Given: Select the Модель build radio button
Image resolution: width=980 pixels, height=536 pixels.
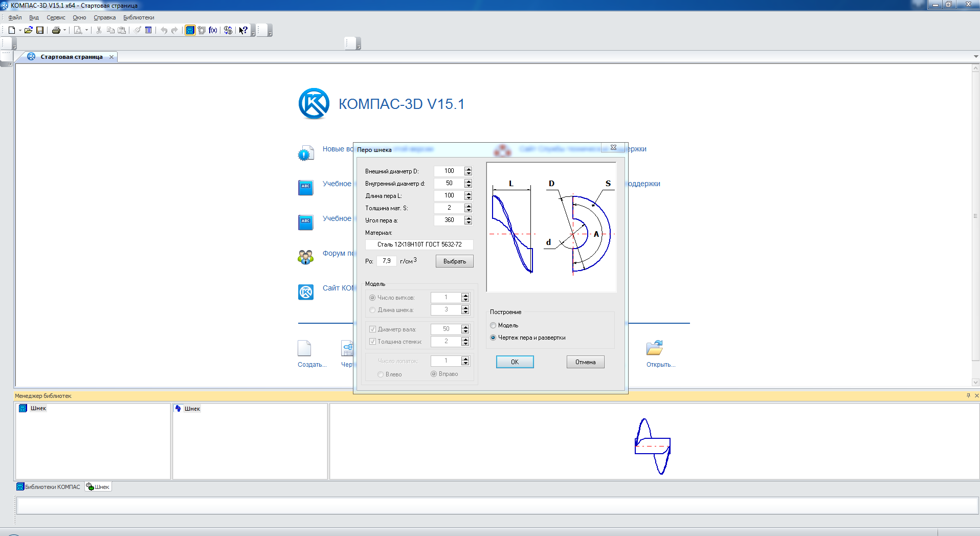Looking at the screenshot, I should (x=493, y=325).
